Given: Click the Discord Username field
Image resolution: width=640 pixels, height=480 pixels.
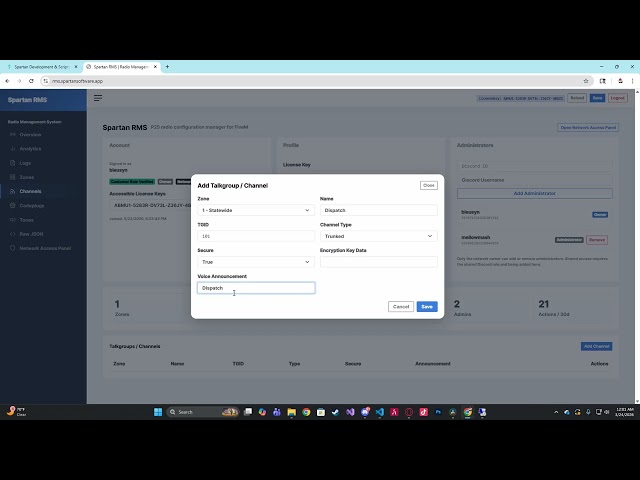Looking at the screenshot, I should click(x=535, y=180).
